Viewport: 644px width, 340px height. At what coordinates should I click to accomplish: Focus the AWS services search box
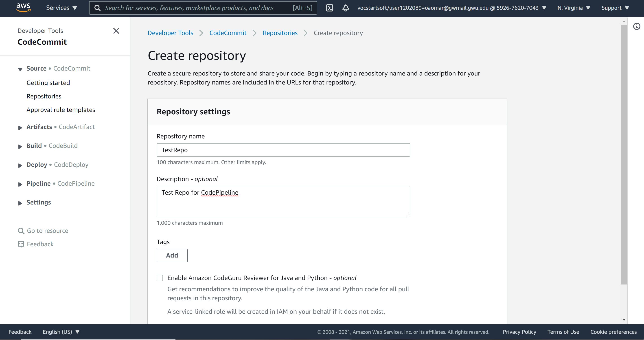[x=203, y=8]
